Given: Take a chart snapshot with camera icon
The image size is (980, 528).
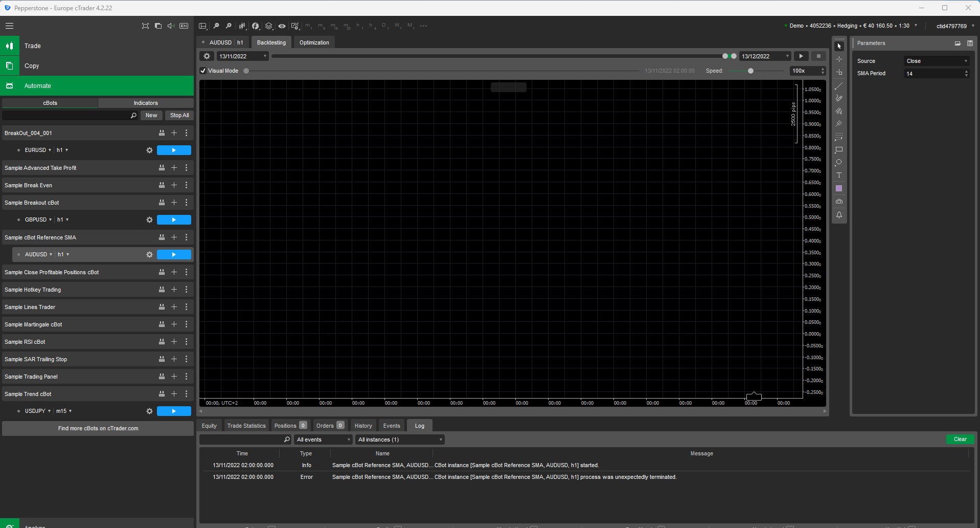Looking at the screenshot, I should (x=839, y=202).
